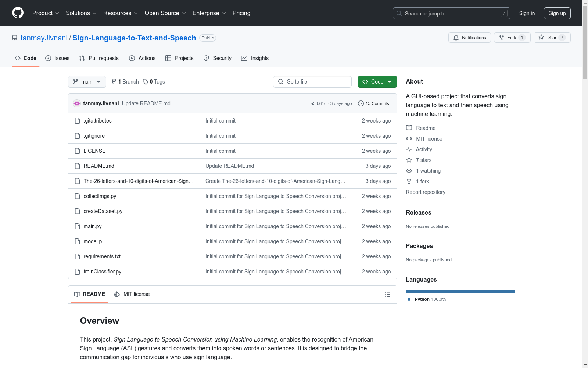Open The-26-letters-and-10-digits-of-American-Sign file
The image size is (588, 368).
[139, 181]
